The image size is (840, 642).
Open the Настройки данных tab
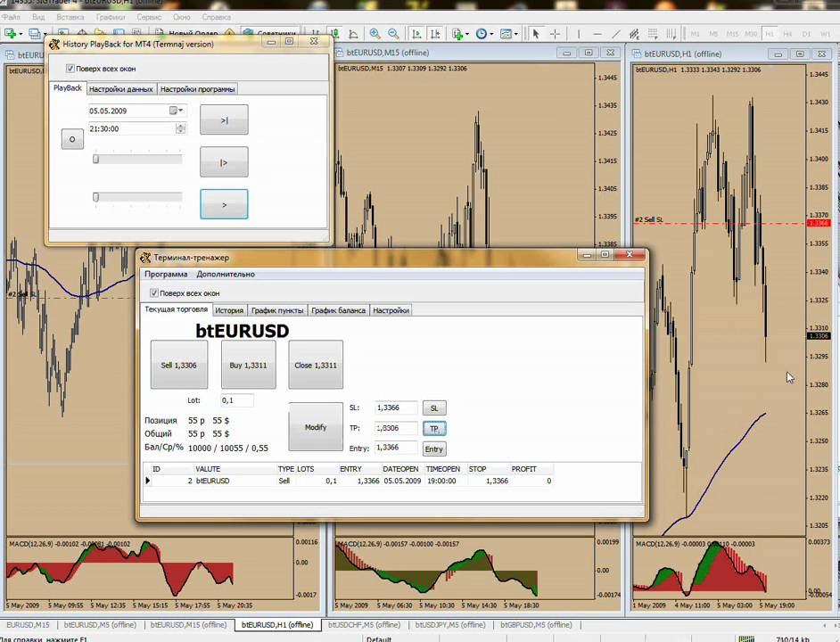120,89
